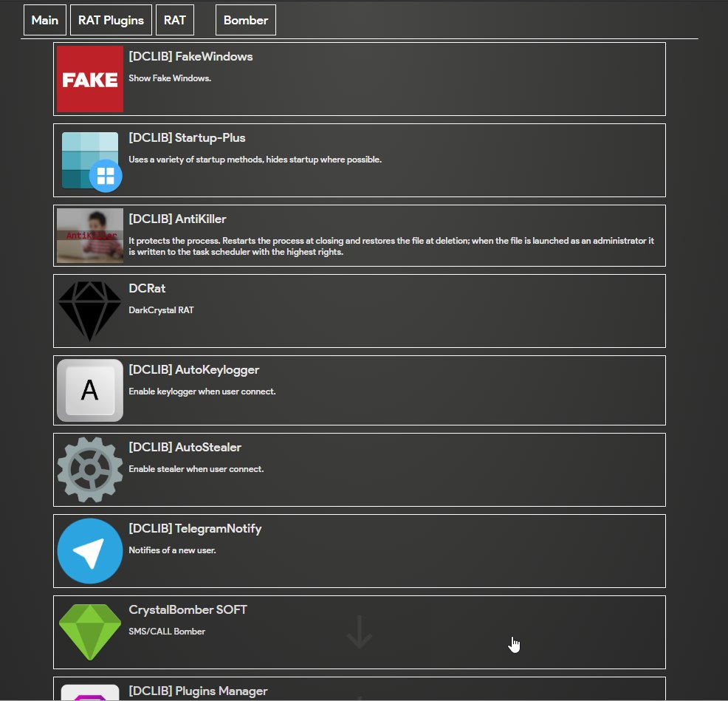The height and width of the screenshot is (701, 728).
Task: Open the DCRat title
Action: click(x=147, y=289)
